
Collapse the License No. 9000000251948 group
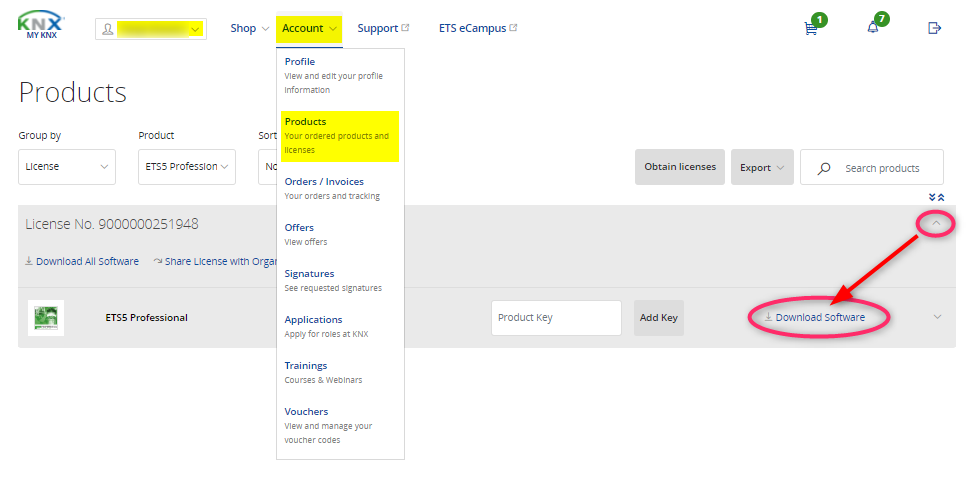coord(936,223)
